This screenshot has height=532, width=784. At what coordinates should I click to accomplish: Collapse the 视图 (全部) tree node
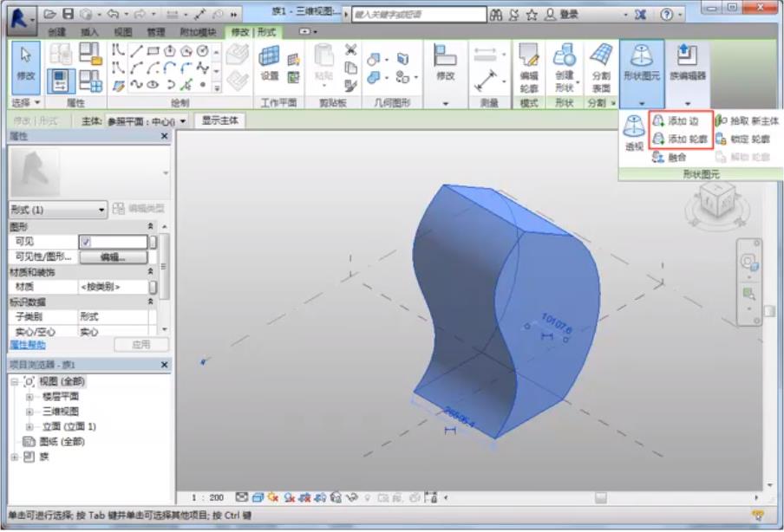pos(14,381)
